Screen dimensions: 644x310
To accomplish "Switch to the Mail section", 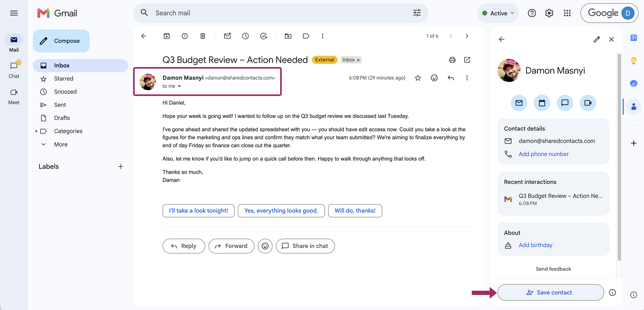I will point(14,43).
